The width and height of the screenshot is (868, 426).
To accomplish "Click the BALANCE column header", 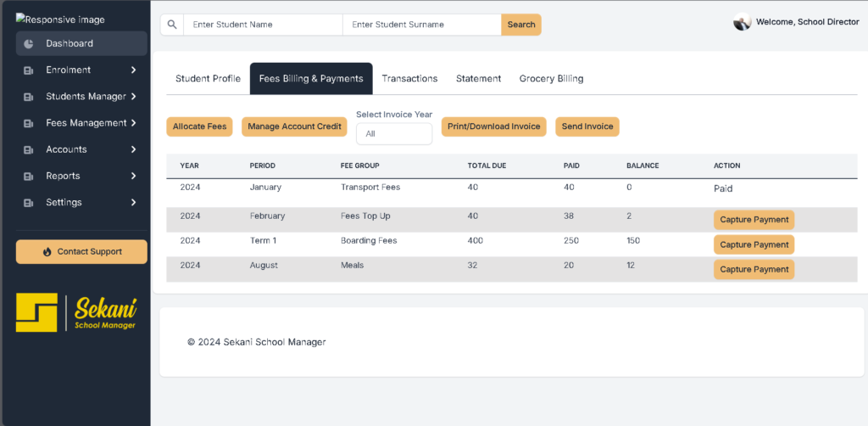I will click(643, 165).
